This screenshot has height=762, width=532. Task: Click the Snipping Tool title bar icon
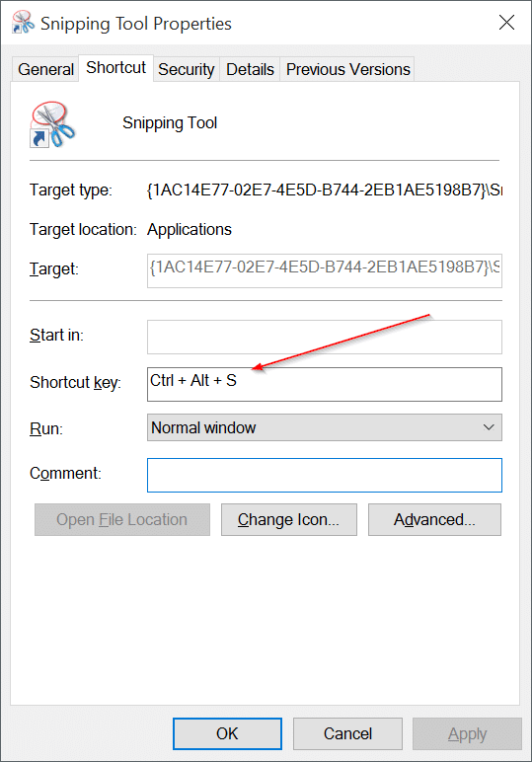[x=23, y=23]
